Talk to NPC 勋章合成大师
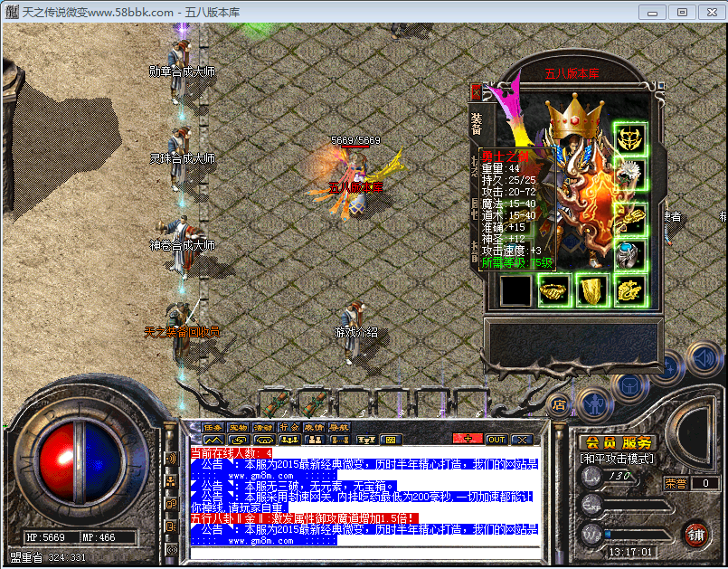The image size is (728, 569). 181,71
